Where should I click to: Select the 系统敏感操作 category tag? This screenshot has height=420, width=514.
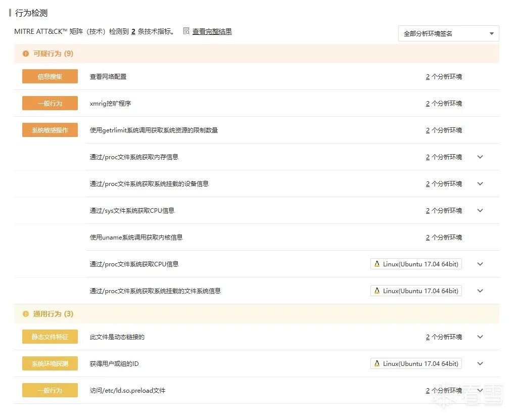point(50,130)
